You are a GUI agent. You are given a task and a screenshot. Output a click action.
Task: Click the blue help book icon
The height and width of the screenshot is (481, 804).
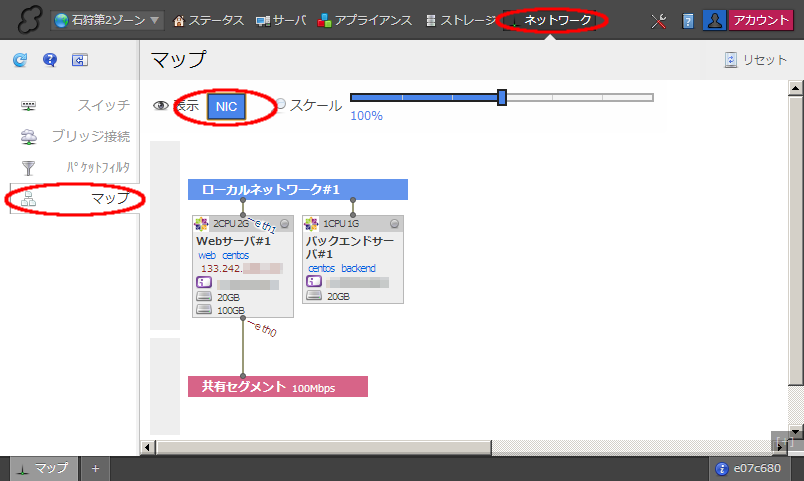(688, 20)
